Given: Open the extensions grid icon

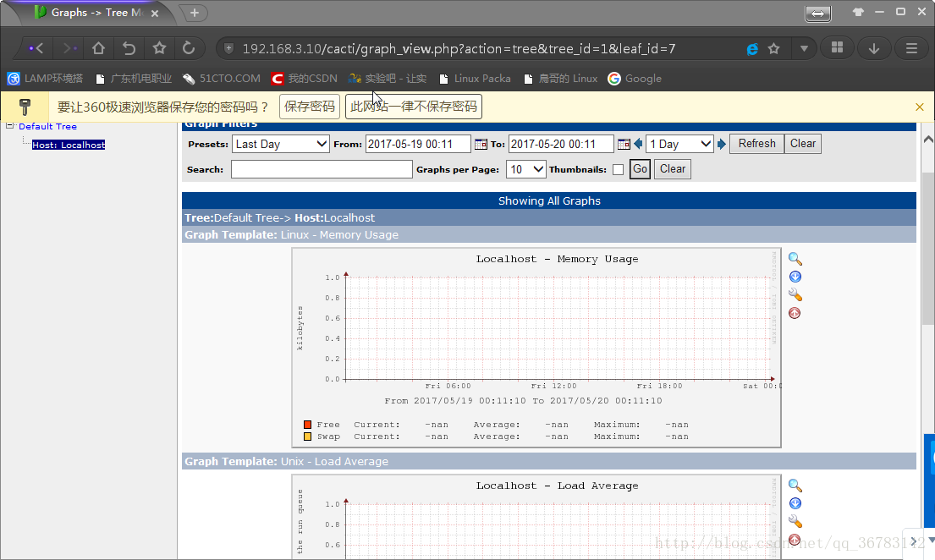Looking at the screenshot, I should point(837,47).
